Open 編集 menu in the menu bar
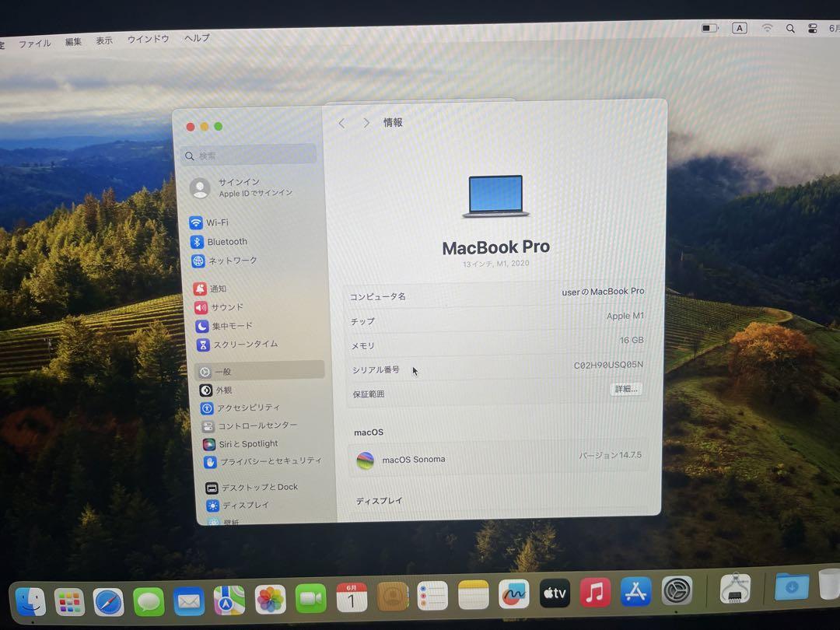The width and height of the screenshot is (840, 630). pos(73,42)
